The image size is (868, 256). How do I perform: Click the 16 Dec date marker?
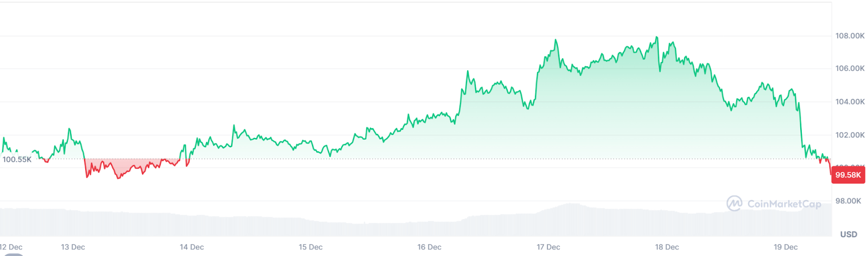[x=429, y=247]
